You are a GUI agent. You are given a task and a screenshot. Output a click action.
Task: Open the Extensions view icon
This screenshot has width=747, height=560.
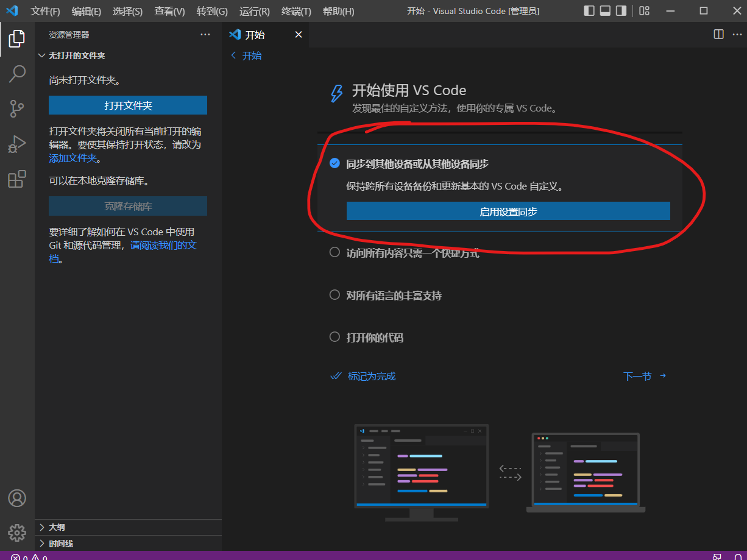tap(17, 179)
